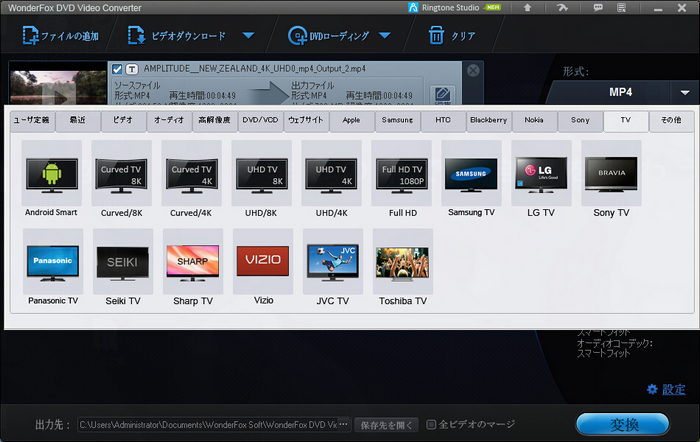This screenshot has height=442, width=700.
Task: Select the Sharp TV preset
Action: click(193, 267)
